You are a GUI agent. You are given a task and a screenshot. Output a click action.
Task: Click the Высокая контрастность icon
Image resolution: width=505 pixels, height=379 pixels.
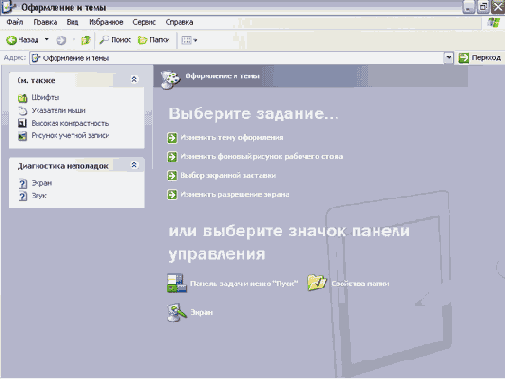(x=22, y=123)
